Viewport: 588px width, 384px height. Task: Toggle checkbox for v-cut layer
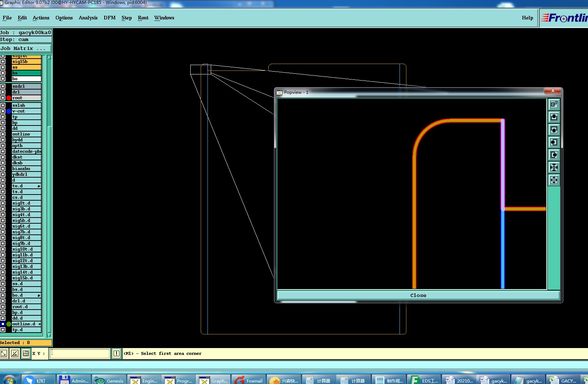point(3,111)
